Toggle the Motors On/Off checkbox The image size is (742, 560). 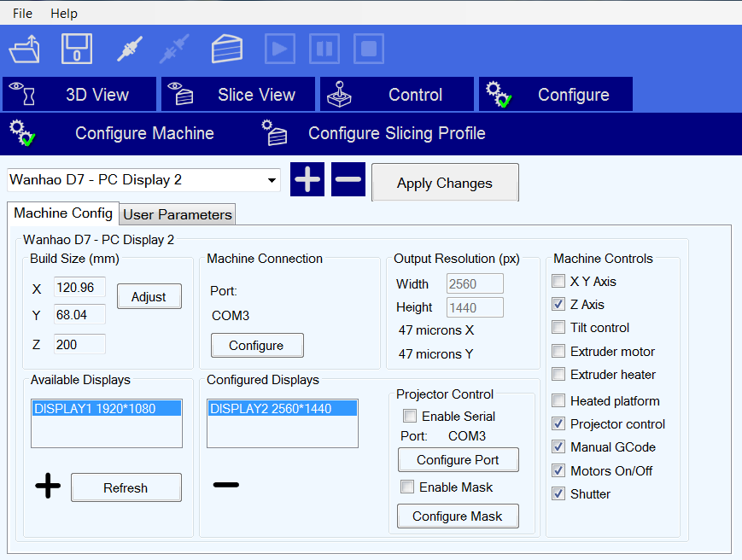click(x=558, y=470)
